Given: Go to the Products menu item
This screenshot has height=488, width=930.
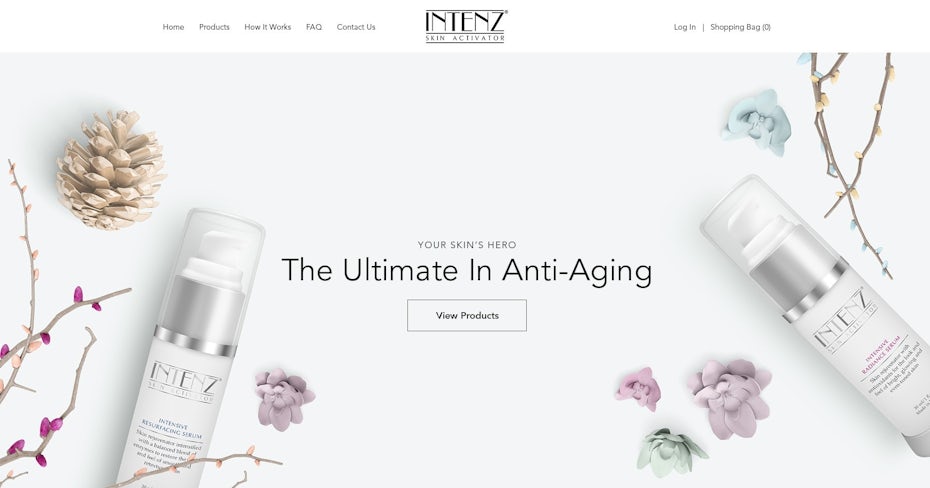Looking at the screenshot, I should (x=214, y=27).
